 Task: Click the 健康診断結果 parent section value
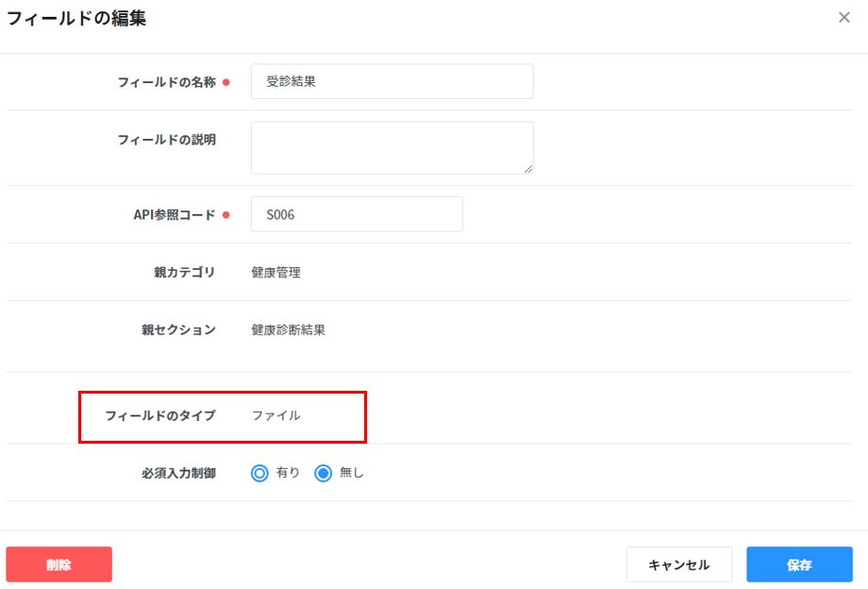coord(288,330)
